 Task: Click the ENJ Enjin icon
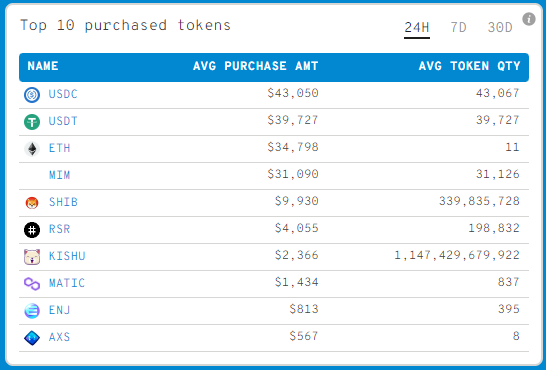click(x=32, y=311)
